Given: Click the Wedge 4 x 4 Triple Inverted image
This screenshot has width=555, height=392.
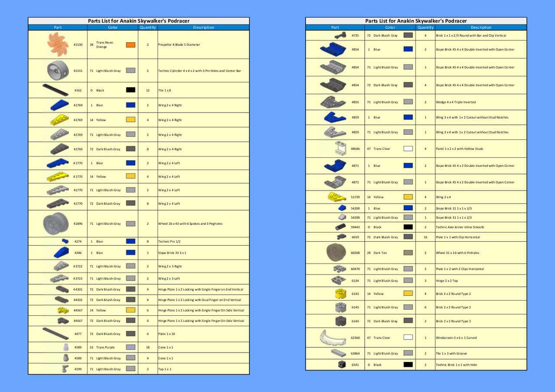Looking at the screenshot, I should [333, 102].
